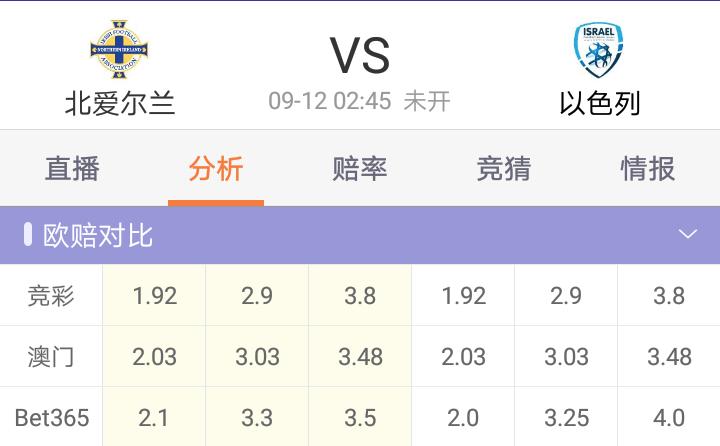Screen dimensions: 720x446
Task: Click Bet365 latest away odds 4.0
Action: click(668, 417)
